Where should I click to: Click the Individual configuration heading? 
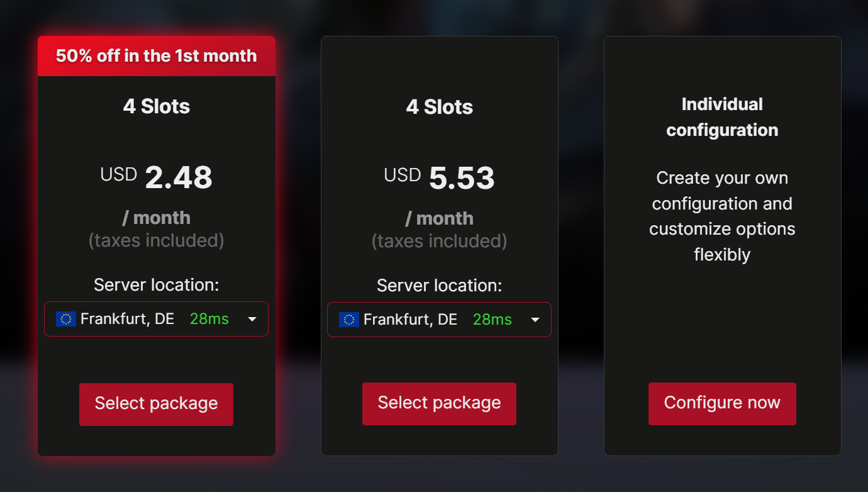pos(722,117)
